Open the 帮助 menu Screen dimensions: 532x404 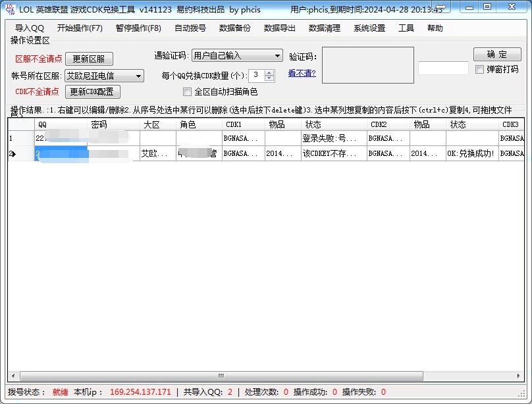pyautogui.click(x=435, y=28)
